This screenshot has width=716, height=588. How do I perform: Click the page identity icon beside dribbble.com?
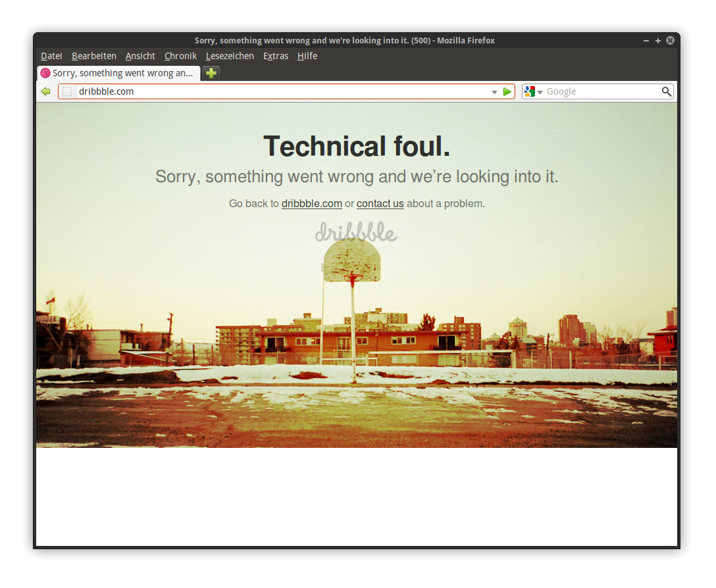coord(67,91)
